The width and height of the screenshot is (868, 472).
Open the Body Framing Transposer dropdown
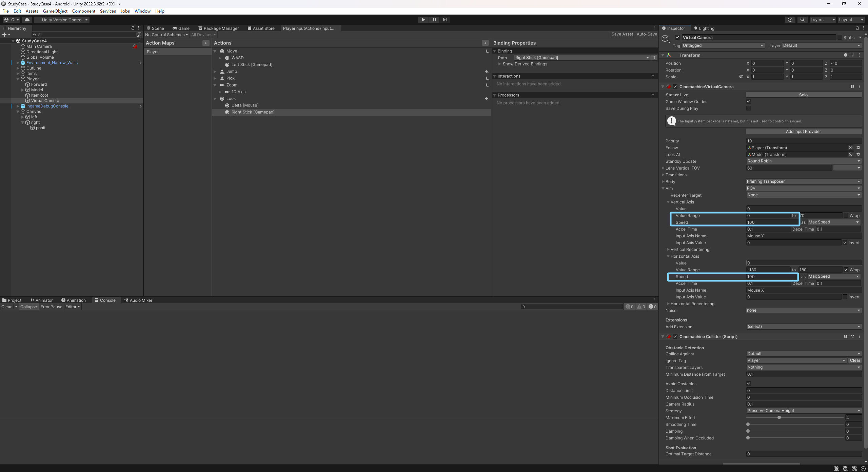[804, 181]
